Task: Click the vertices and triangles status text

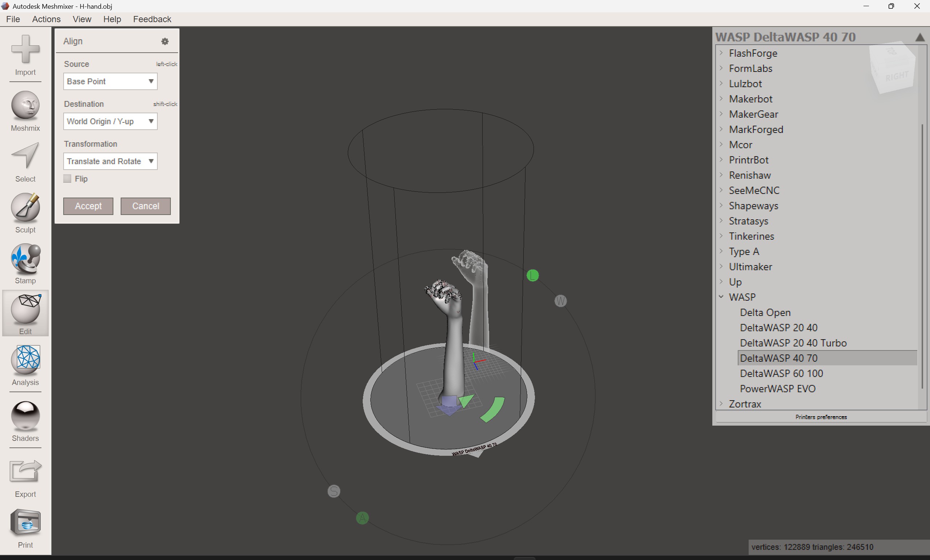Action: point(812,547)
